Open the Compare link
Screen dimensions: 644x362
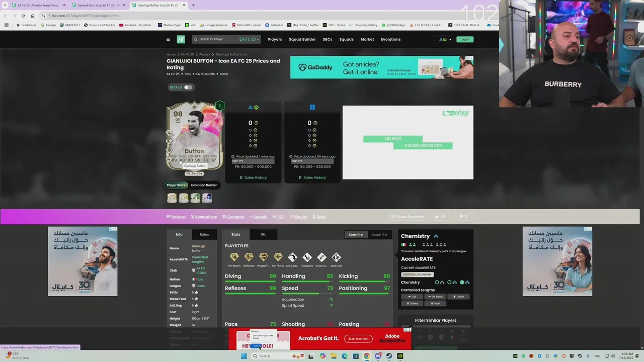click(x=233, y=217)
